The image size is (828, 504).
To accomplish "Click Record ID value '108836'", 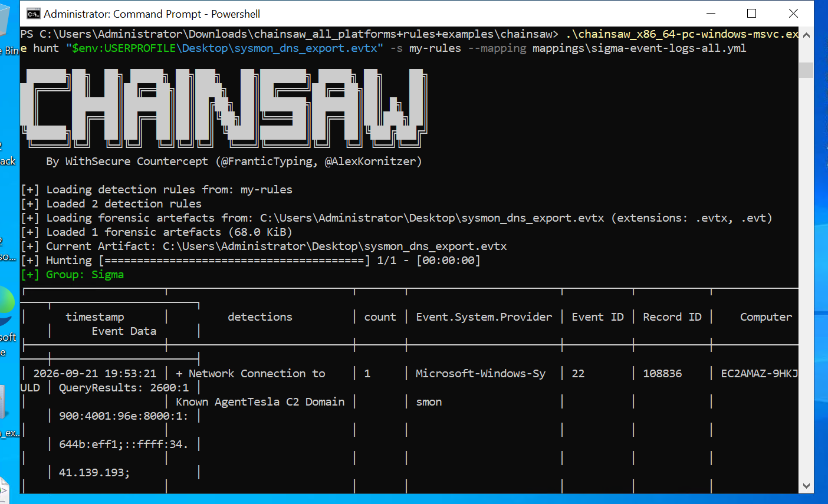I will pos(662,373).
